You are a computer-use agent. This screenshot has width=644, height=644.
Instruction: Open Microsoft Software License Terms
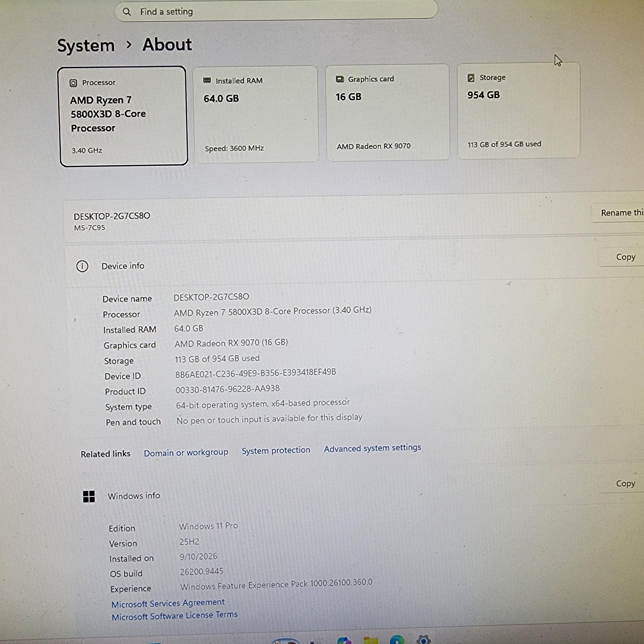pos(175,616)
